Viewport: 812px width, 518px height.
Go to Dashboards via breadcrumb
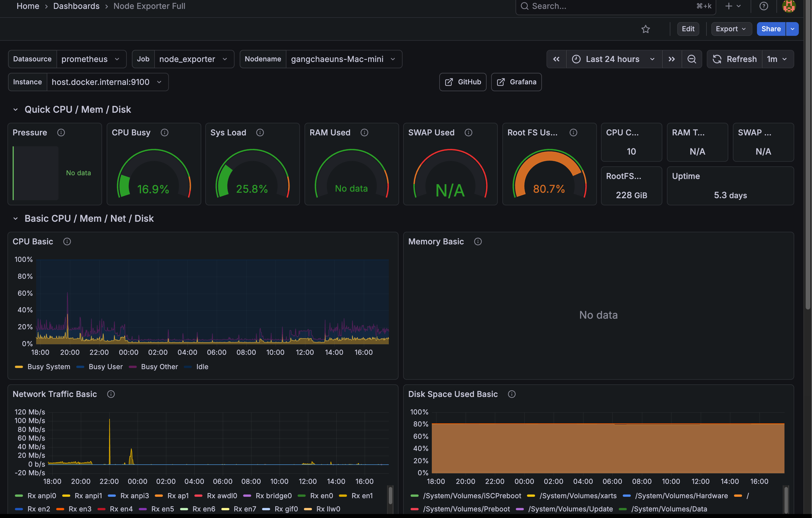click(76, 6)
